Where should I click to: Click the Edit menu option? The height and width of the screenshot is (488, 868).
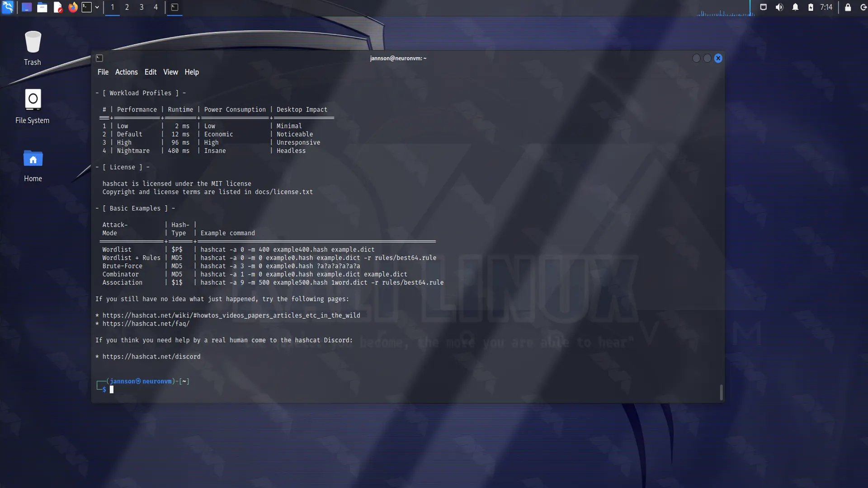click(x=150, y=71)
